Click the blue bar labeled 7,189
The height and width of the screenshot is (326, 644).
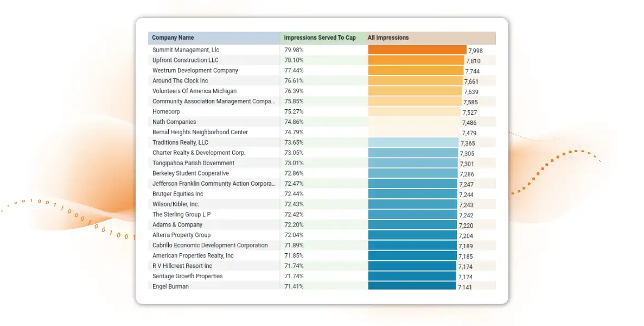[x=412, y=245]
